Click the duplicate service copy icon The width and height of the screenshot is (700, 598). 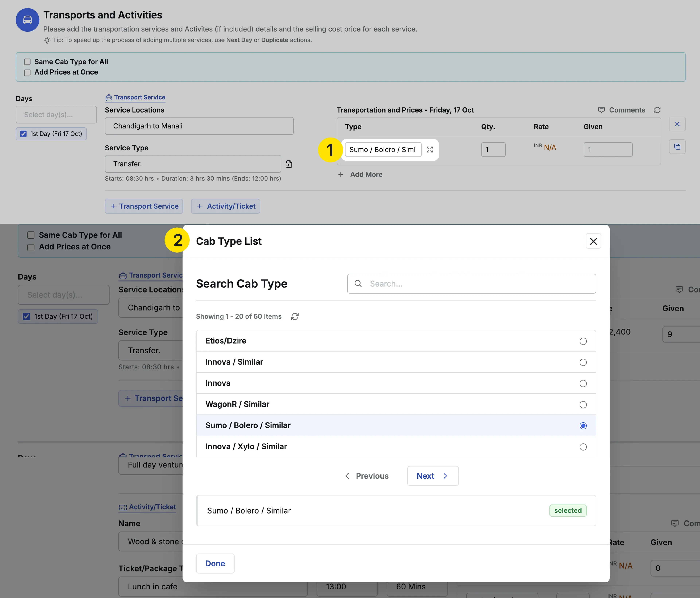[x=677, y=147]
